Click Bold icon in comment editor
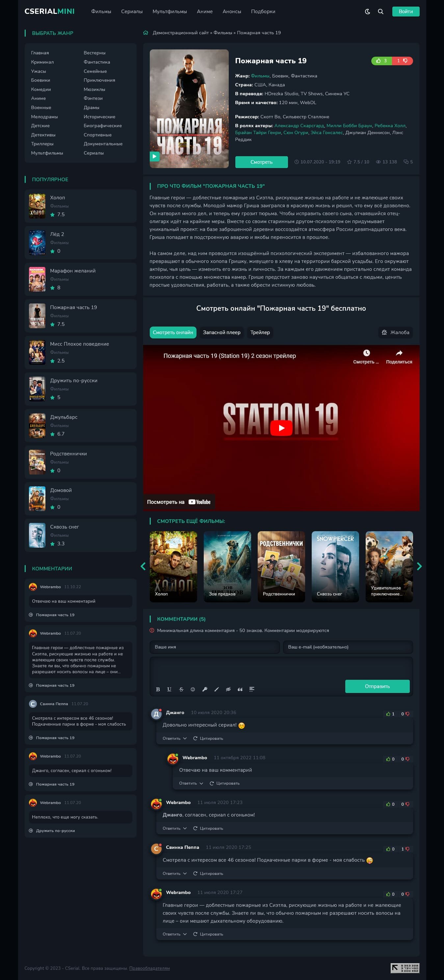Image resolution: width=444 pixels, height=980 pixels. [158, 689]
